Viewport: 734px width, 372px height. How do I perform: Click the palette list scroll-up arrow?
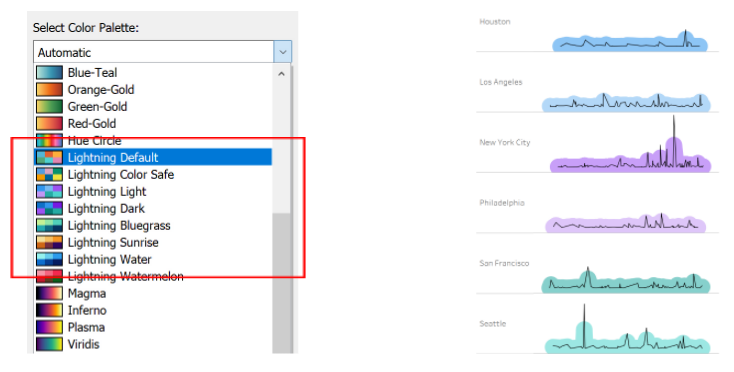[x=281, y=73]
